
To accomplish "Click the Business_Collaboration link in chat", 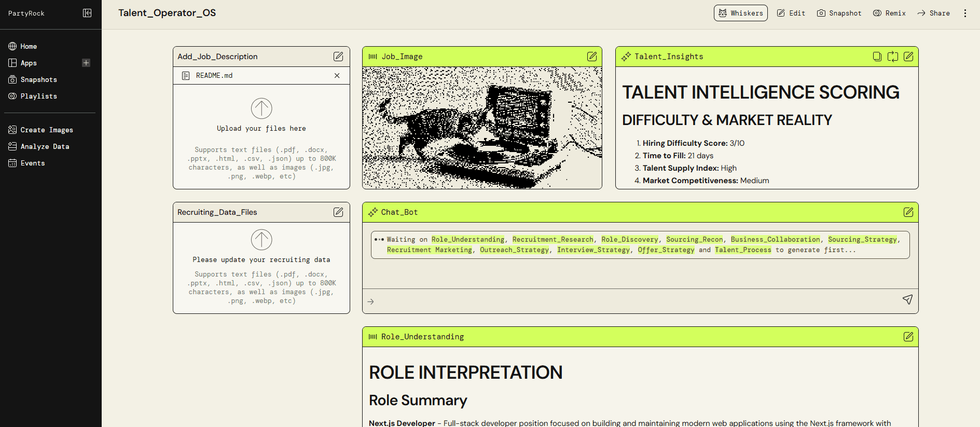I will (776, 239).
